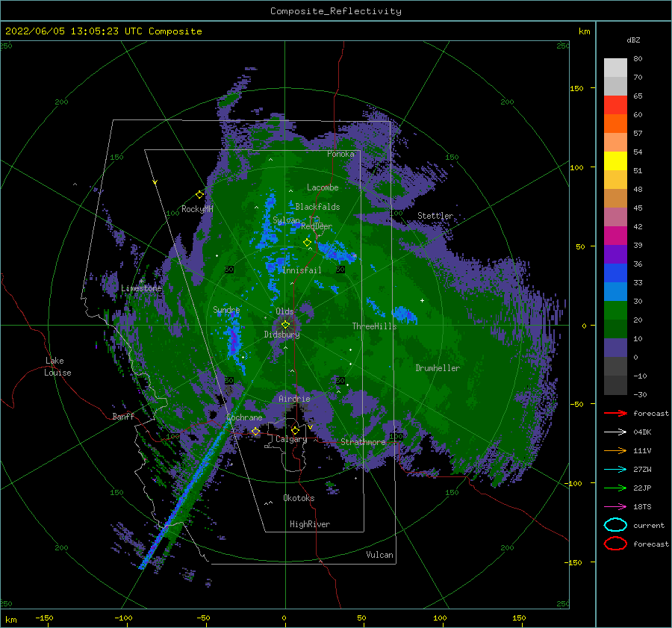This screenshot has width=672, height=628.
Task: Click the Cochrane city label
Action: 244,417
